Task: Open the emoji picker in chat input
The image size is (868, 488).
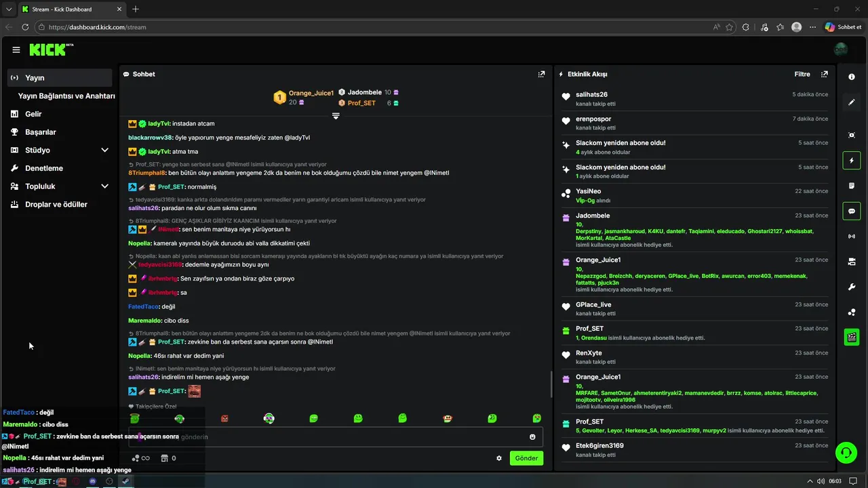Action: 532,437
